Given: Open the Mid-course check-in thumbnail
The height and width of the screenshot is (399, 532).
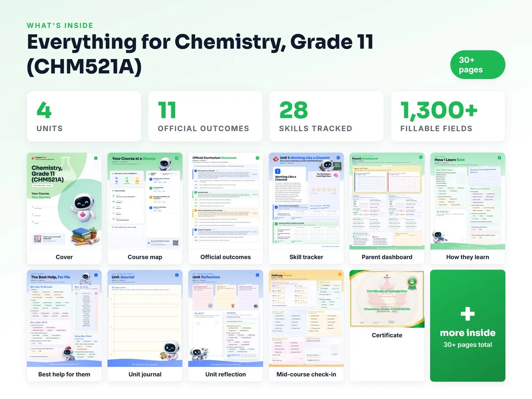Looking at the screenshot, I should click(x=306, y=318).
